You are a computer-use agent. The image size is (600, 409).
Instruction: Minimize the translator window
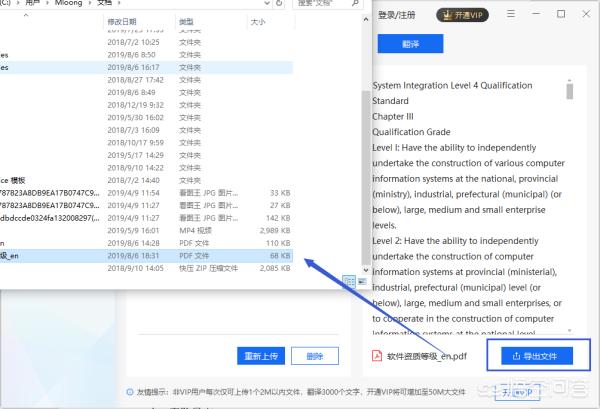tap(536, 14)
